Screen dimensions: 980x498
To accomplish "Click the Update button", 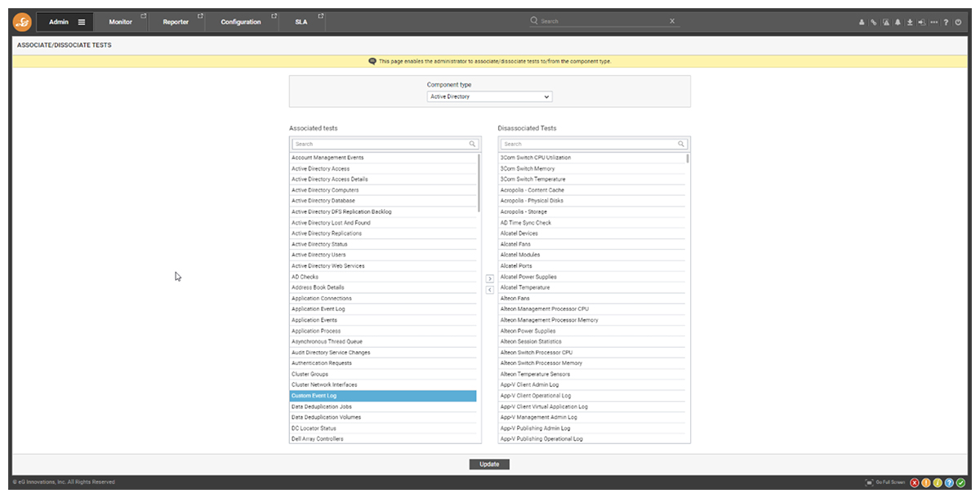I will (x=489, y=464).
